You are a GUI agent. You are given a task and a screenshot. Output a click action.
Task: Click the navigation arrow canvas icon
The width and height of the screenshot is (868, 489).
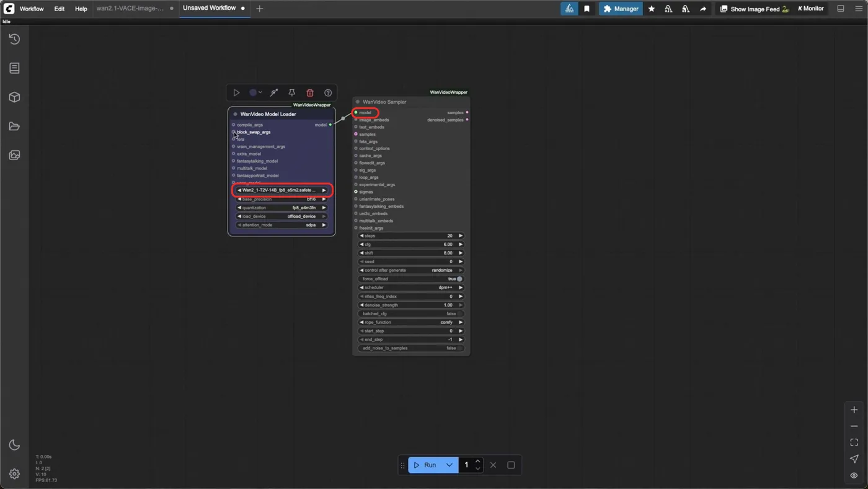[854, 459]
